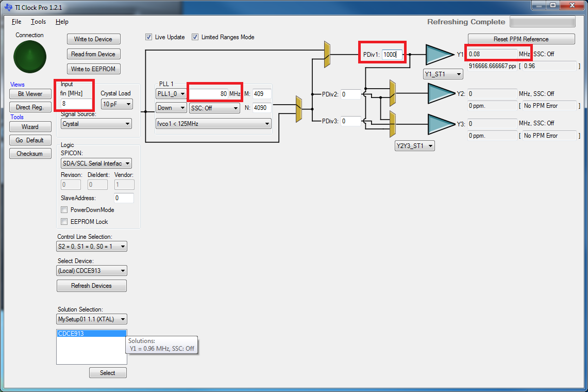Open the Solution Selection dropdown

(x=92, y=319)
